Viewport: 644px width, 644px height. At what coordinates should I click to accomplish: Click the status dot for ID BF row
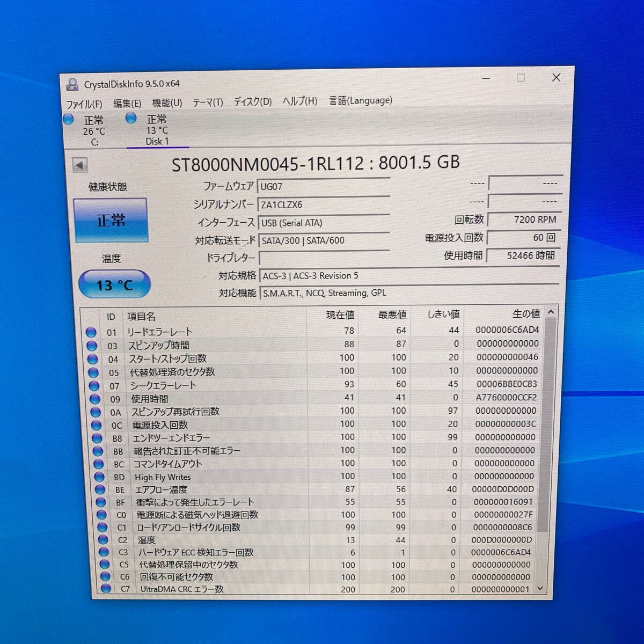pyautogui.click(x=101, y=503)
